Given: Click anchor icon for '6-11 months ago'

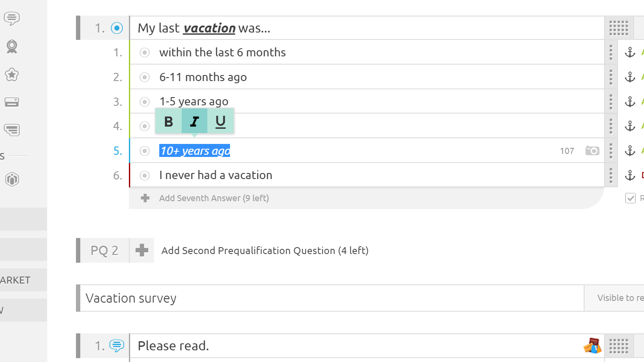Looking at the screenshot, I should pyautogui.click(x=630, y=77).
